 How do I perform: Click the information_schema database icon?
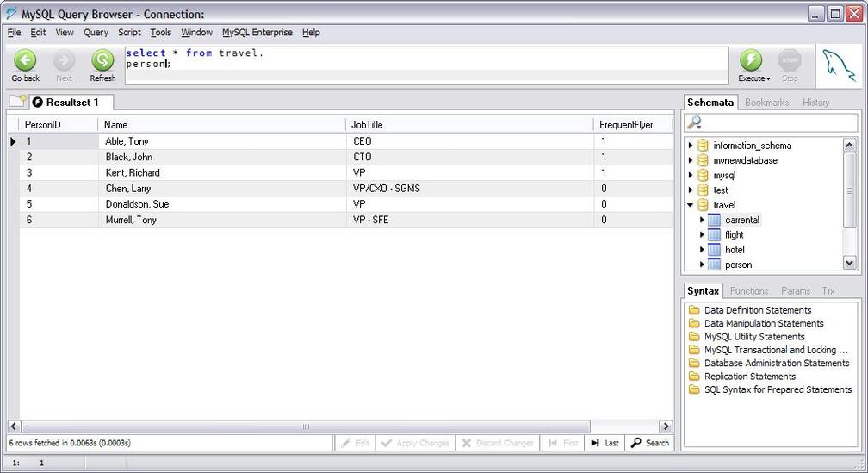pos(703,146)
